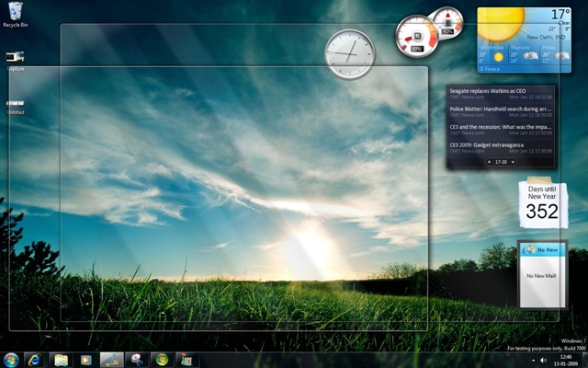Screen dimensions: 588x368
Task: Open headline 'Police Blotter: Handheld search'
Action: click(x=501, y=109)
